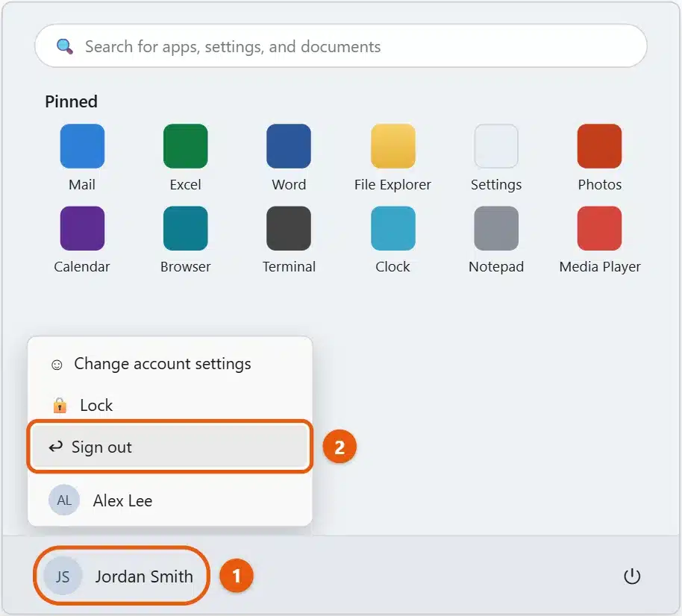This screenshot has height=616, width=682.
Task: Click the power button icon
Action: (x=632, y=576)
